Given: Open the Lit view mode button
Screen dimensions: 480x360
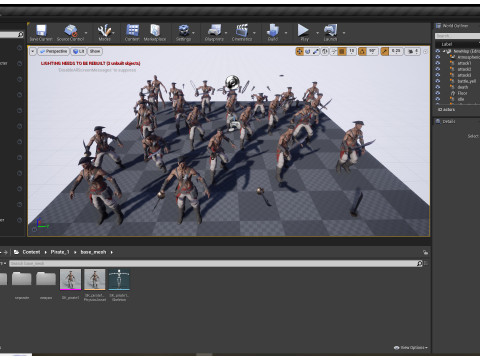Looking at the screenshot, I should [x=78, y=51].
